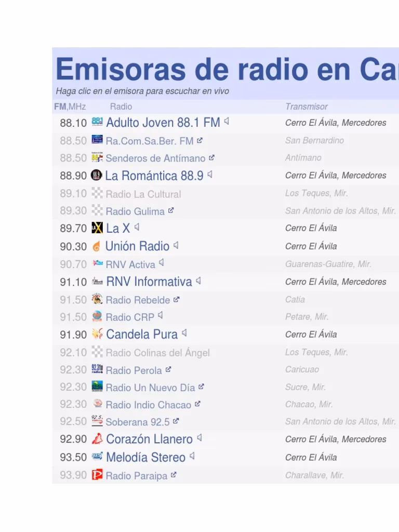
Task: Listen to Candela Pura station
Action: [142, 335]
